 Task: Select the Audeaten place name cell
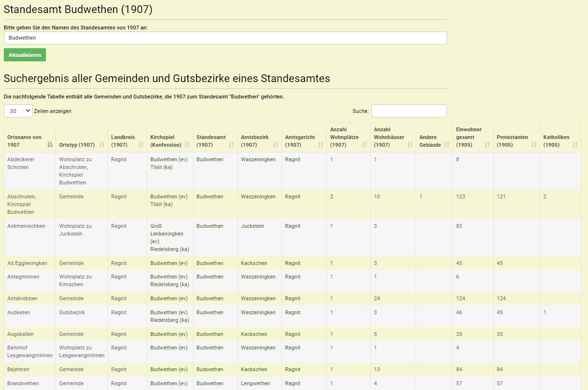pyautogui.click(x=19, y=312)
